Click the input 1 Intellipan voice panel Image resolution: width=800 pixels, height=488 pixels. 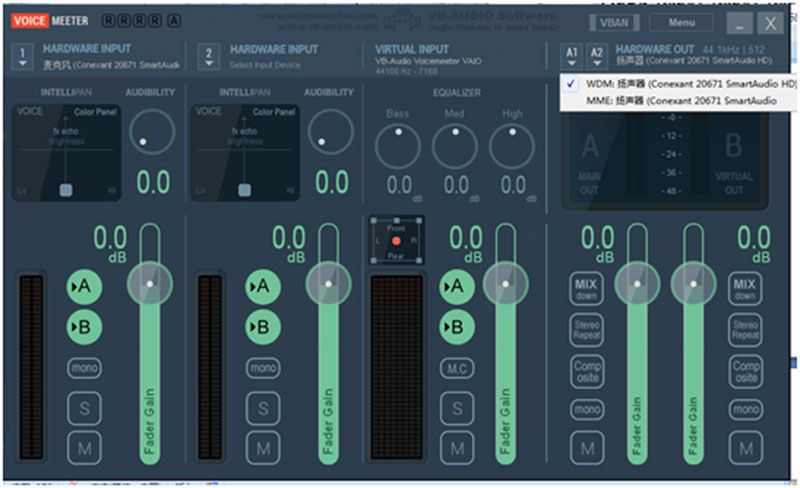pyautogui.click(x=66, y=153)
